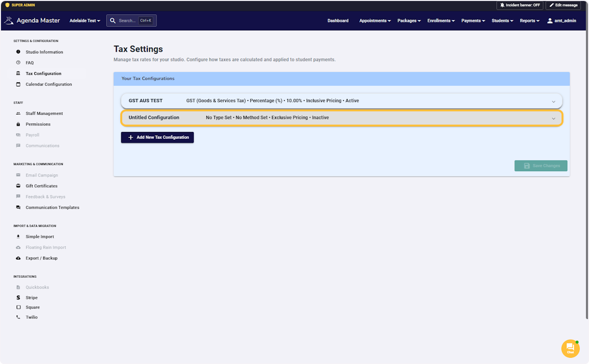Image resolution: width=589 pixels, height=364 pixels.
Task: Click the GST AUS TEST configuration title
Action: coord(146,101)
